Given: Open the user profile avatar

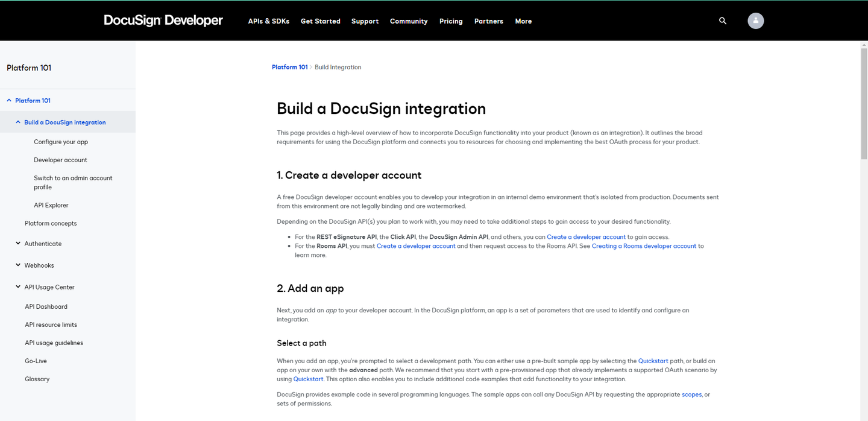Looking at the screenshot, I should coord(756,21).
